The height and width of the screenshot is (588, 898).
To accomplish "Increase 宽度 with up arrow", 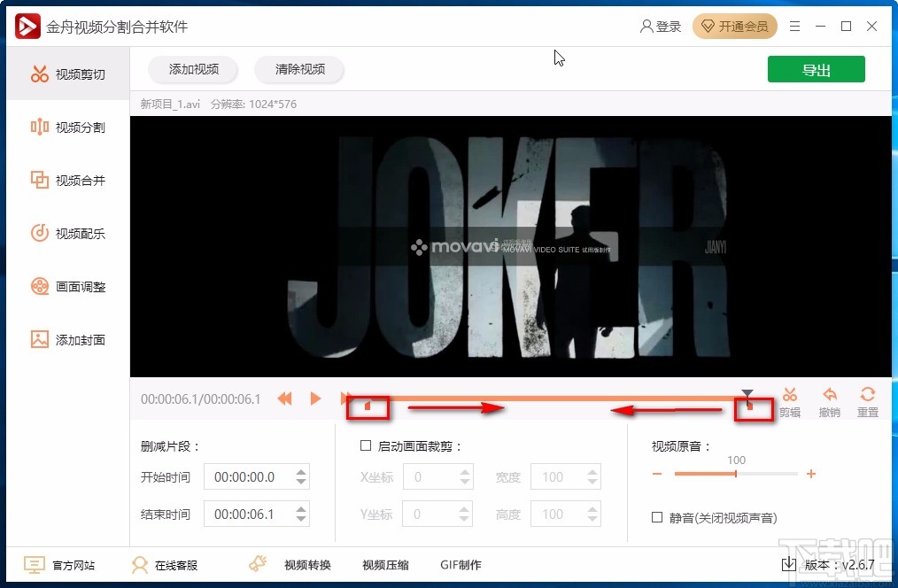I will pyautogui.click(x=592, y=472).
